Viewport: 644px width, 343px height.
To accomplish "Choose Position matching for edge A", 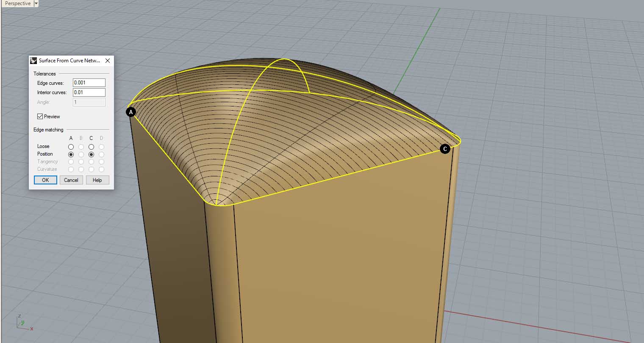I will (x=71, y=154).
